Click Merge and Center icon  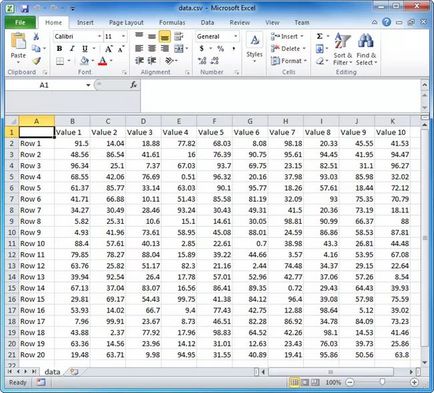[179, 49]
